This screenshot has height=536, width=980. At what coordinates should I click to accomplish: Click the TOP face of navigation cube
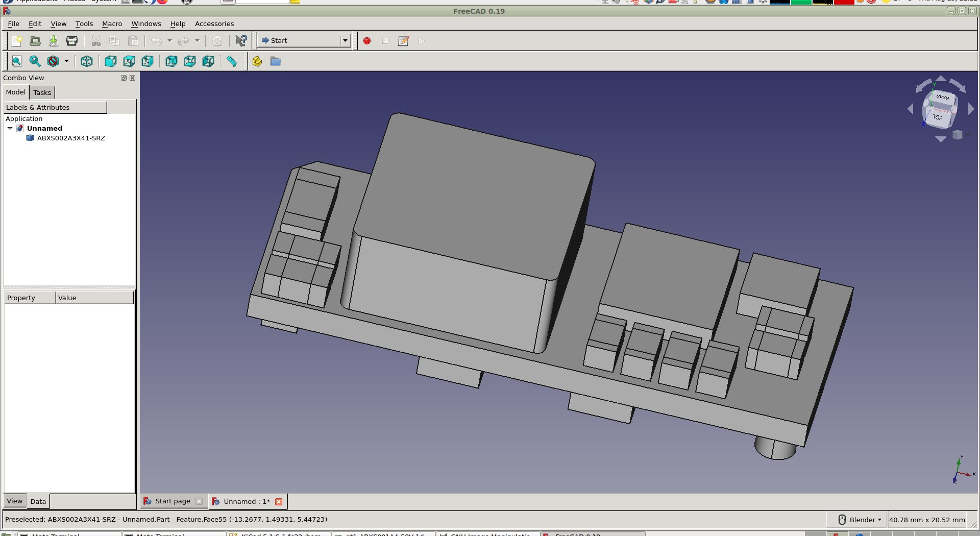pyautogui.click(x=938, y=117)
